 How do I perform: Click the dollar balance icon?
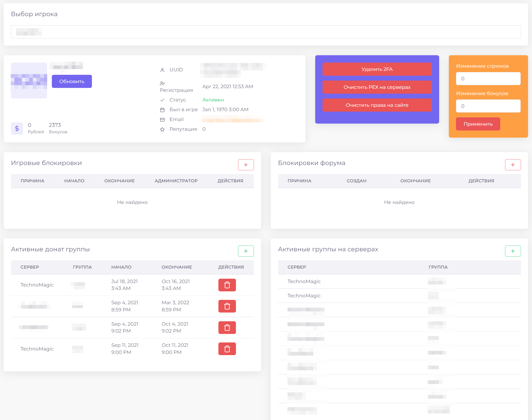17,128
